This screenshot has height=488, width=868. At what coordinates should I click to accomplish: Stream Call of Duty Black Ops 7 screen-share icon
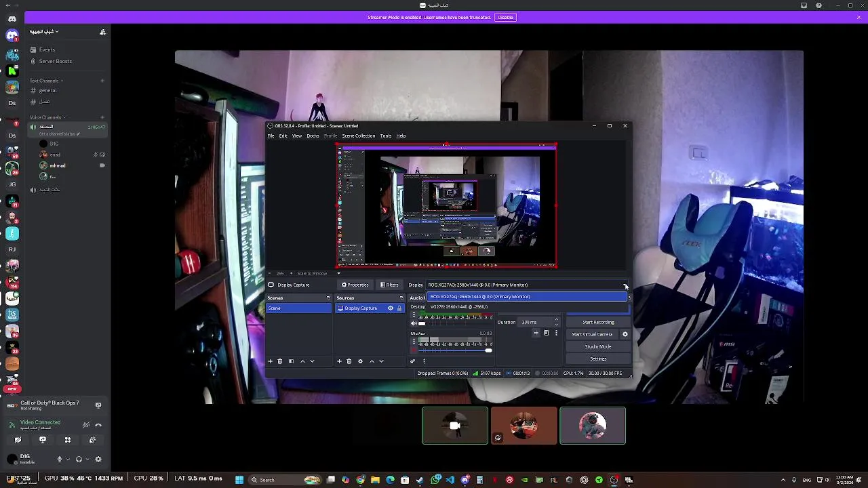click(x=98, y=405)
